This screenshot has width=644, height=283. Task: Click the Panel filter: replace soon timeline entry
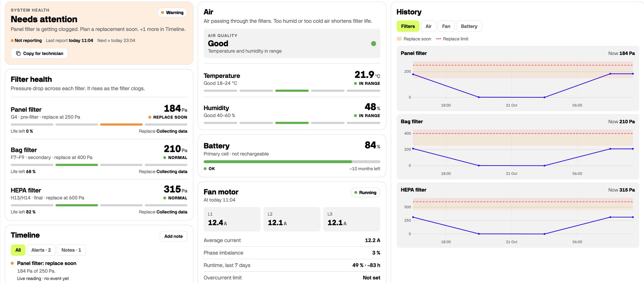47,263
